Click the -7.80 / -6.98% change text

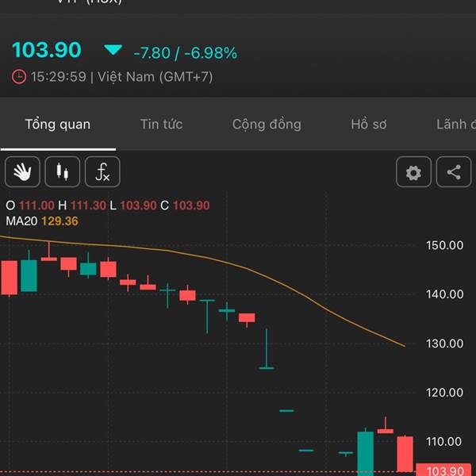(185, 53)
